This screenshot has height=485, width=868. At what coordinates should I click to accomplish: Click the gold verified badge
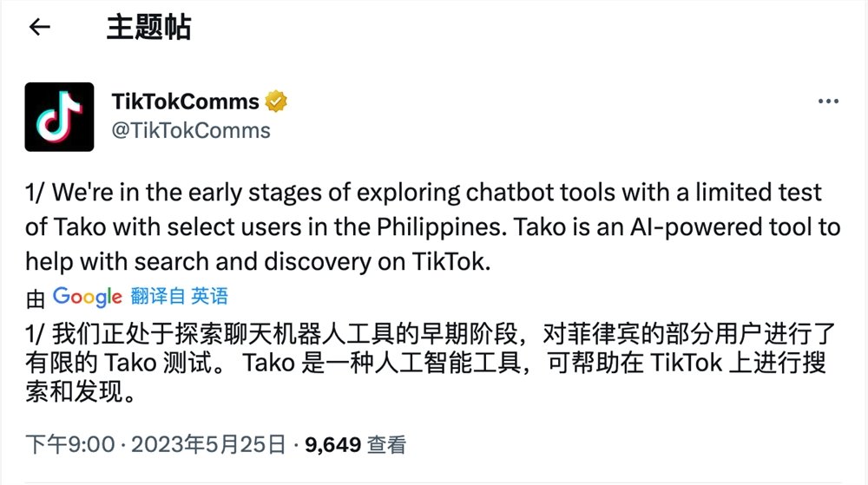277,102
